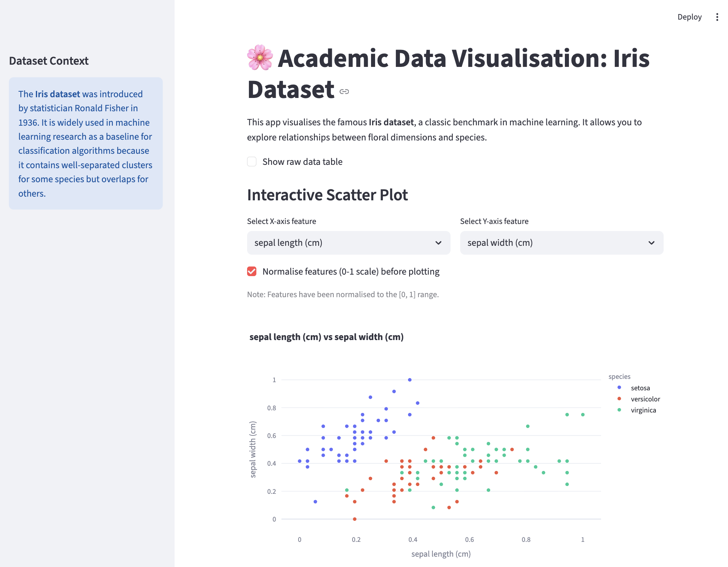Toggle versicolor series via legend label
This screenshot has height=567, width=728.
(645, 399)
